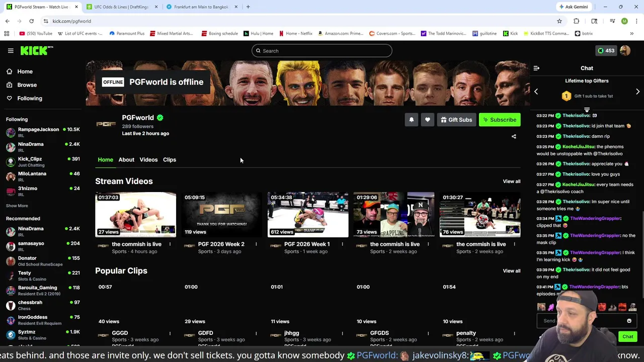The height and width of the screenshot is (362, 644).
Task: Click the browser address bar
Action: click(x=297, y=21)
